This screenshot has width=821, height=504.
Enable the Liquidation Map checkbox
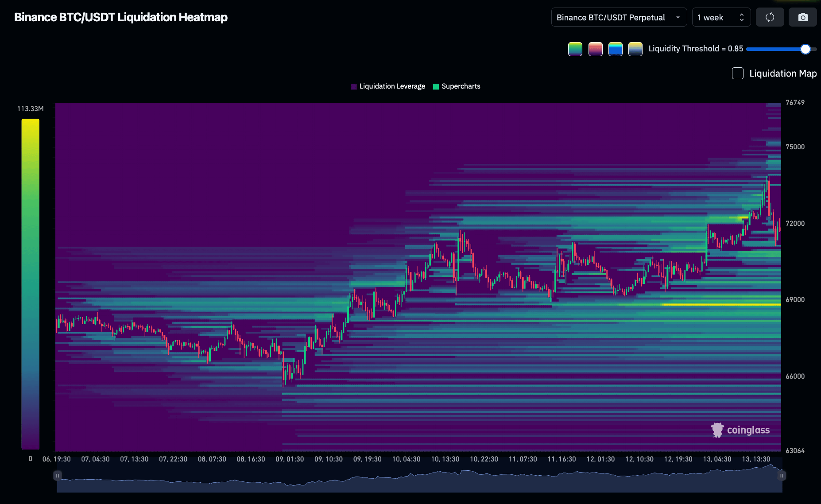click(x=737, y=74)
